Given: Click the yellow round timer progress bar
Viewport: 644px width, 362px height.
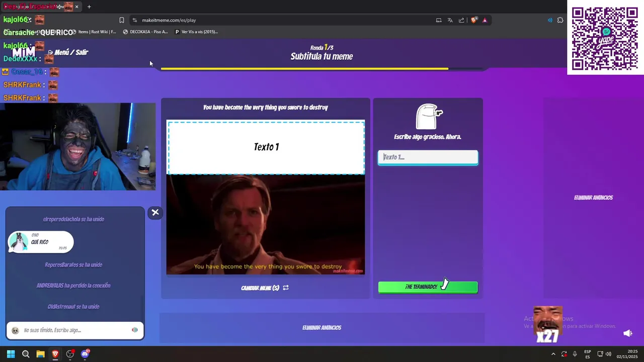Looking at the screenshot, I should pos(304,69).
